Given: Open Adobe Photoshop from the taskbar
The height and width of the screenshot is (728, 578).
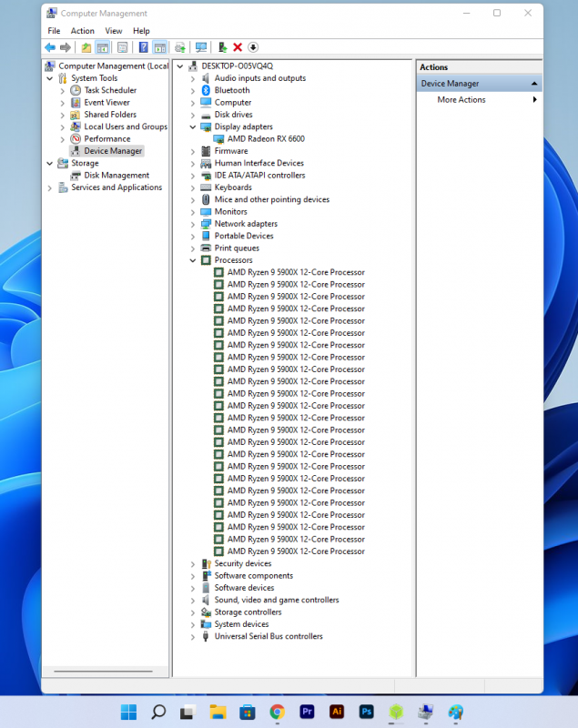Looking at the screenshot, I should click(x=367, y=712).
